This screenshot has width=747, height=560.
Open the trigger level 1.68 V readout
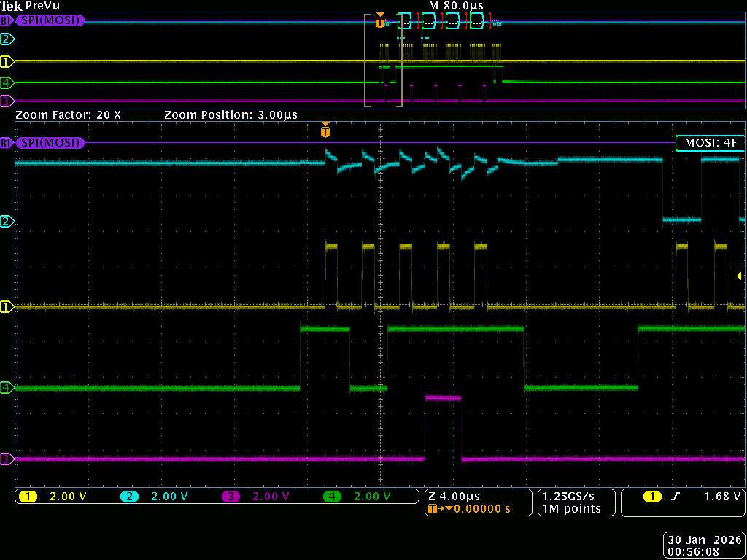[722, 497]
